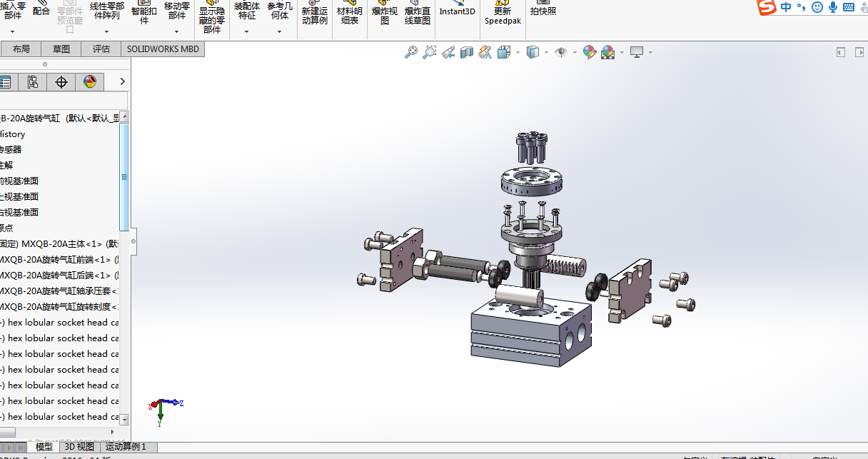Activate the Section View tool
This screenshot has width=868, height=459.
(467, 52)
